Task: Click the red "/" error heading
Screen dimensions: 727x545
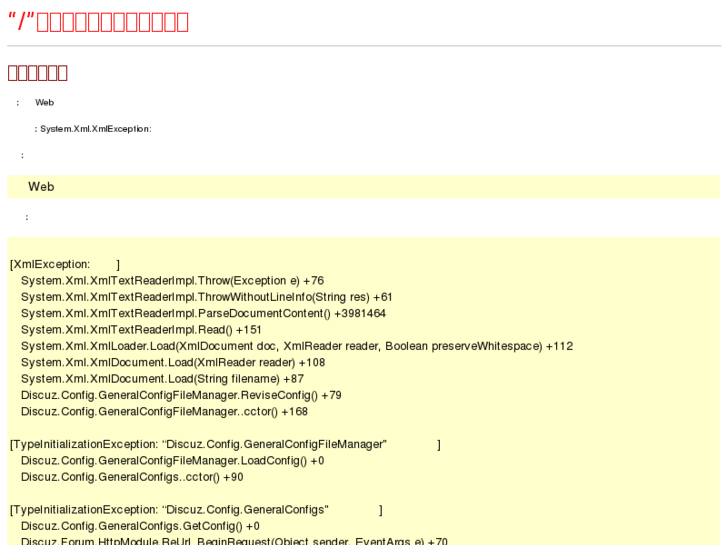Action: pos(98,22)
